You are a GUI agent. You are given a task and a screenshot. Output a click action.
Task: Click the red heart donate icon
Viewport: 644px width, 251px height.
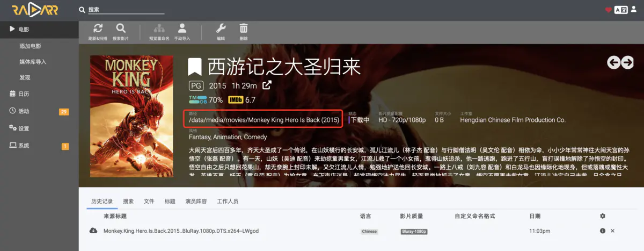609,10
